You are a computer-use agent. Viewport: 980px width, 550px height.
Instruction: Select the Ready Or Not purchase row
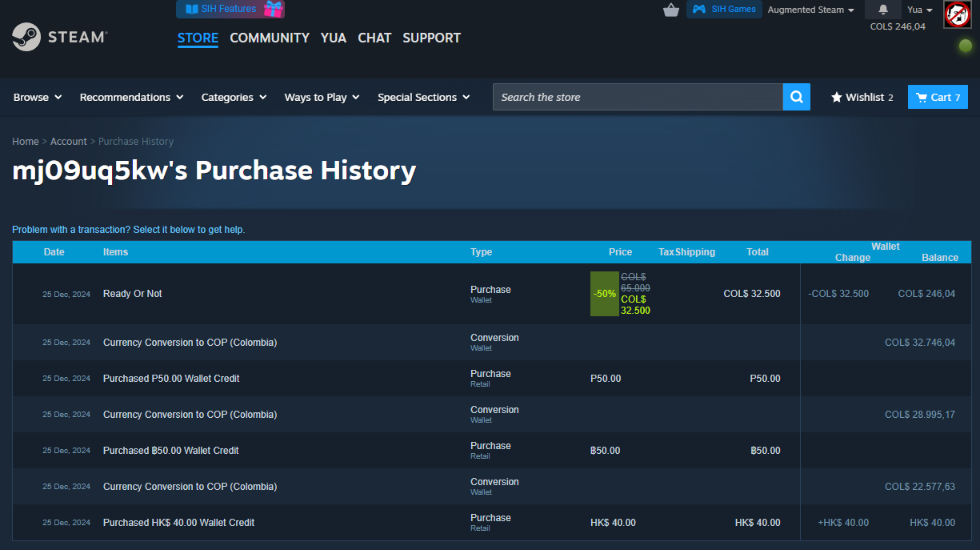(x=492, y=294)
